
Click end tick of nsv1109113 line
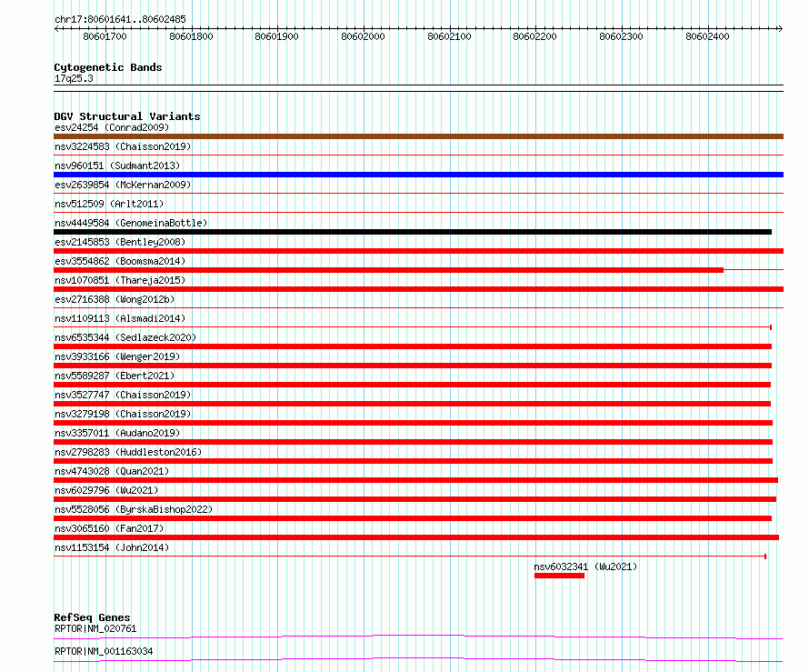tap(771, 327)
